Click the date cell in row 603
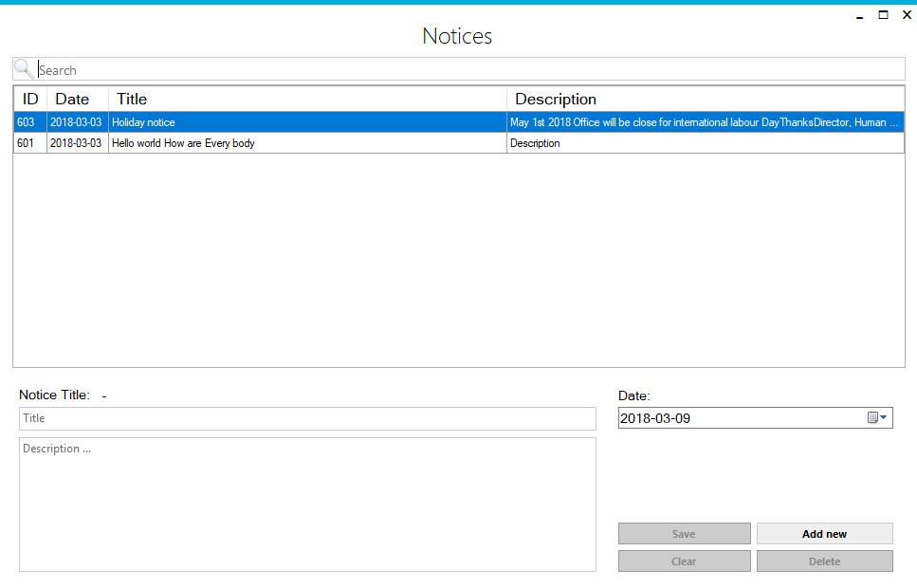917x588 pixels. coord(78,122)
